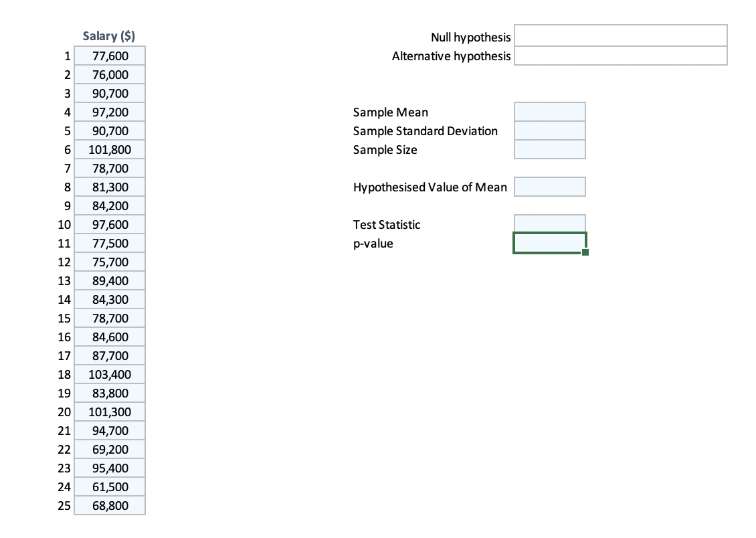This screenshot has height=538, width=756.
Task: Click the Alternative hypothesis input box
Action: tap(620, 56)
